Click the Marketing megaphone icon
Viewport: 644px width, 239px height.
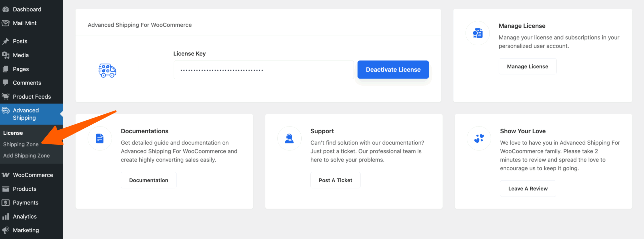(x=6, y=230)
